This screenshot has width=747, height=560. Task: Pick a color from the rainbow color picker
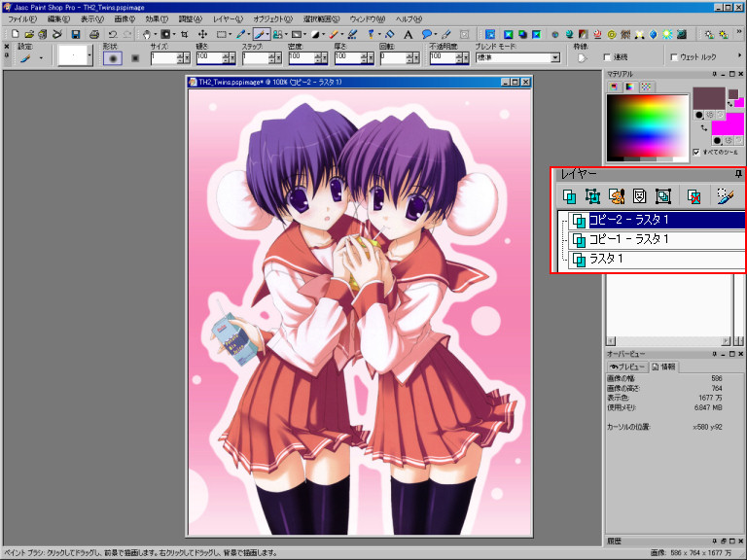click(647, 126)
